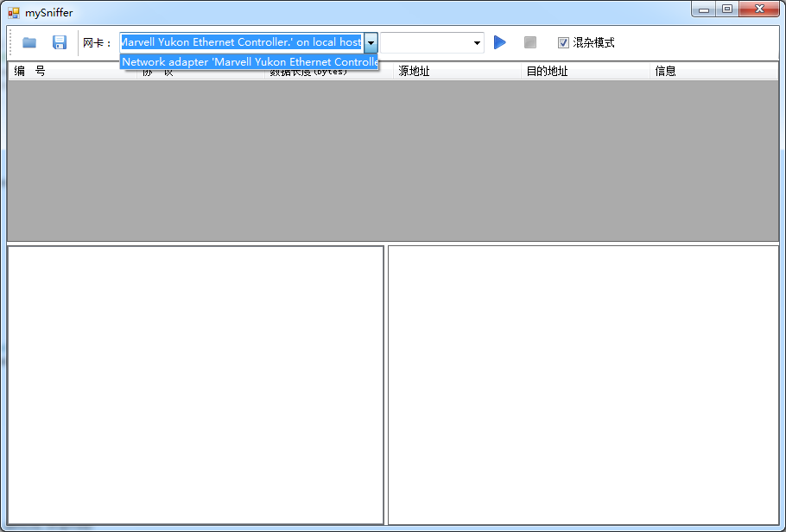Click the 目的地址 column header

pos(586,71)
